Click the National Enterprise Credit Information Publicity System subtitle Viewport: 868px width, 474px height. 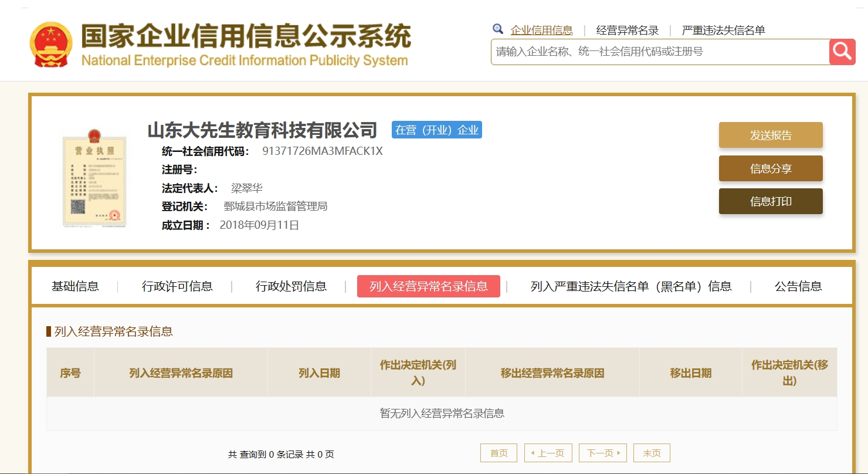coord(245,60)
